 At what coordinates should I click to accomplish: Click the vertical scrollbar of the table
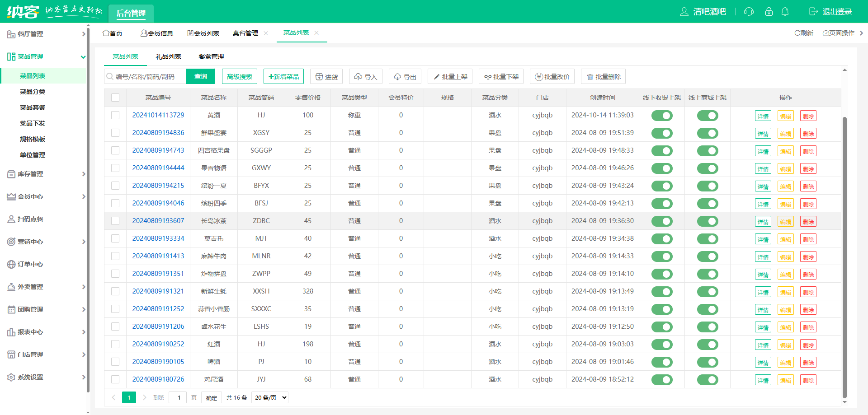[x=844, y=257]
